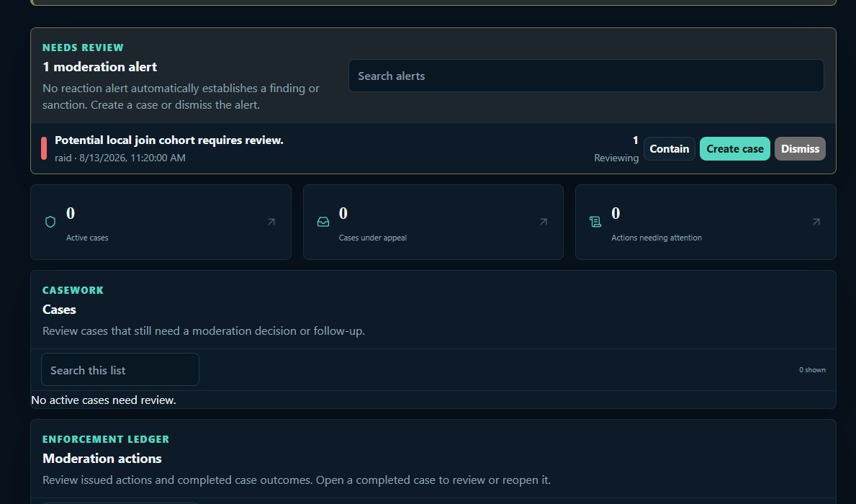
Task: Click the scroll icon beside Actions needing attention
Action: [595, 222]
